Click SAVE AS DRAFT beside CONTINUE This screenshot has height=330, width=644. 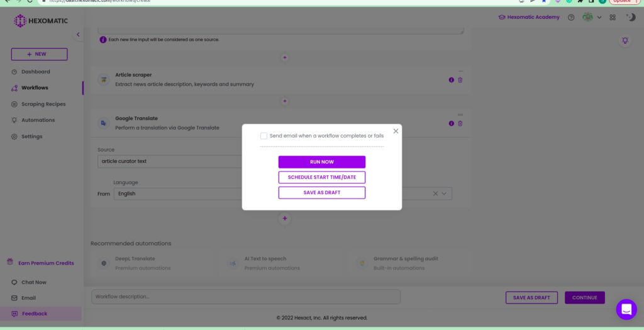pos(531,297)
